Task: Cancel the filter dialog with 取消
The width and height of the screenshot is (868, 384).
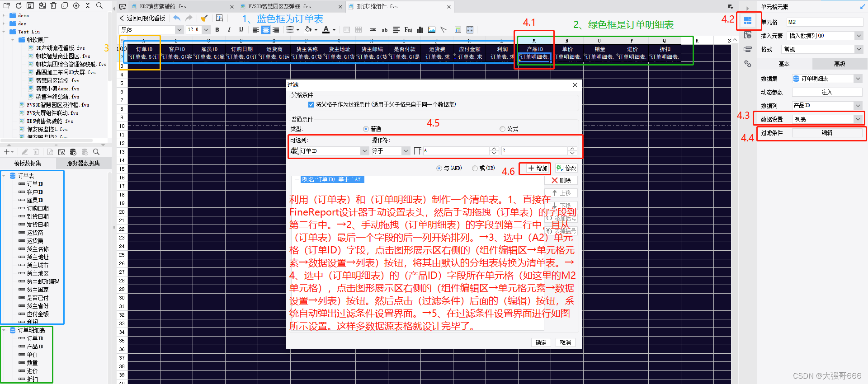Action: [x=565, y=342]
